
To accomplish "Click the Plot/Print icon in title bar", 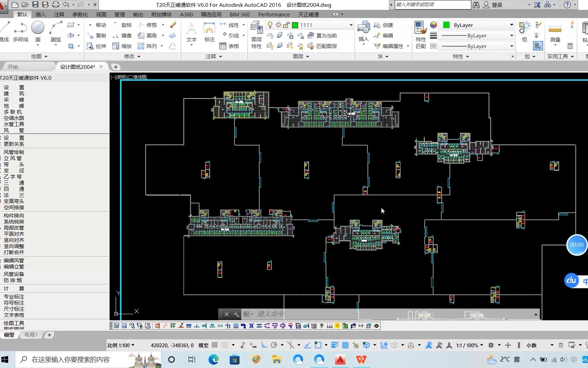I will (56, 5).
